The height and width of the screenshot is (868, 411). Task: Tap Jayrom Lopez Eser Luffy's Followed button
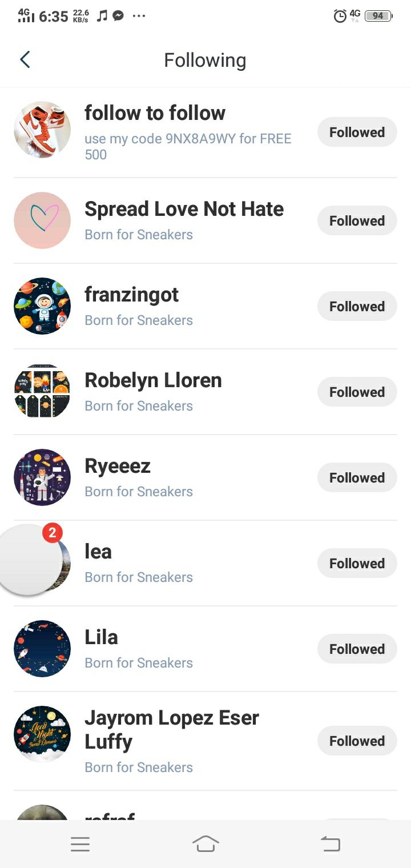[x=357, y=741]
